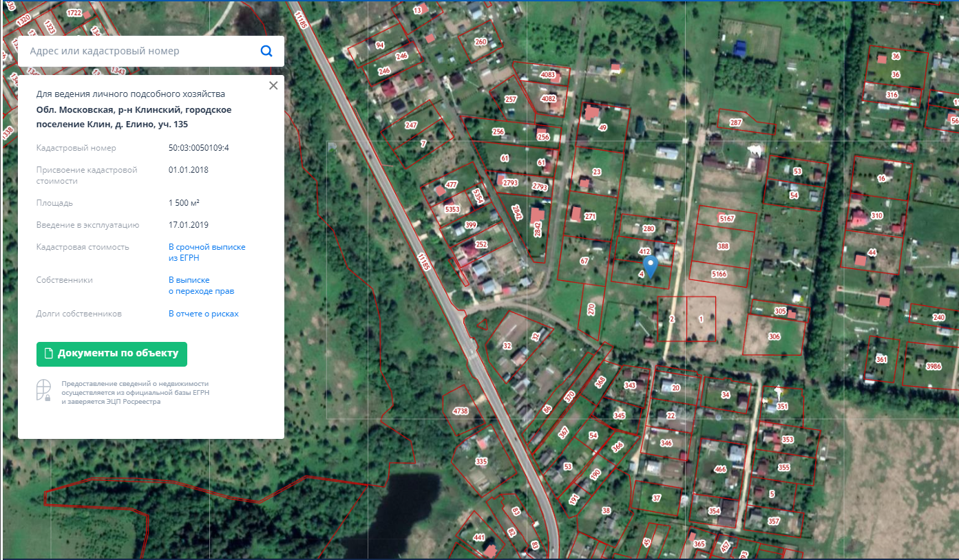Close the parcel information panel
Screen dimensions: 959x560
click(273, 85)
